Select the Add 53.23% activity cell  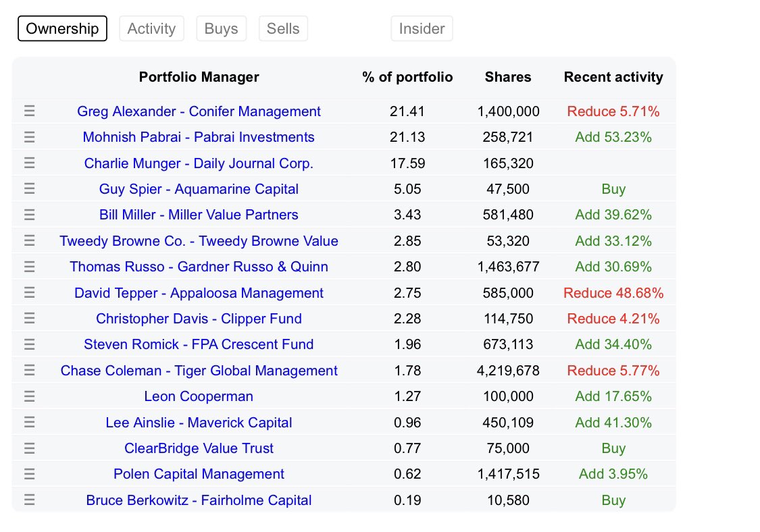coord(613,137)
